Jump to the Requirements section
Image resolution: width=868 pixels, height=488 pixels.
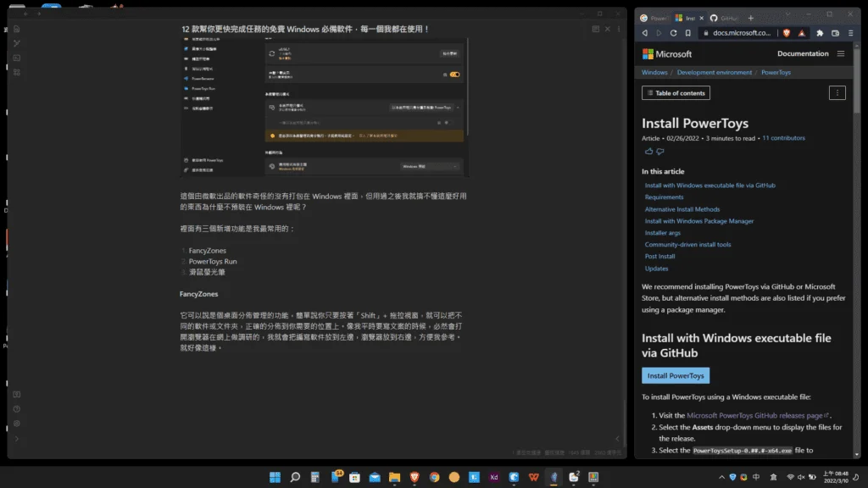point(664,197)
